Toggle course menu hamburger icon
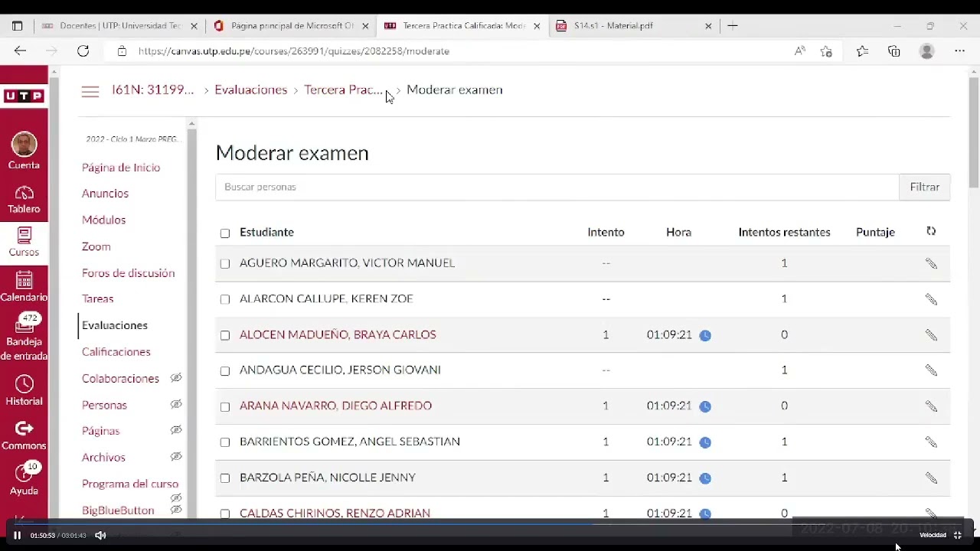This screenshot has height=551, width=980. click(x=90, y=91)
